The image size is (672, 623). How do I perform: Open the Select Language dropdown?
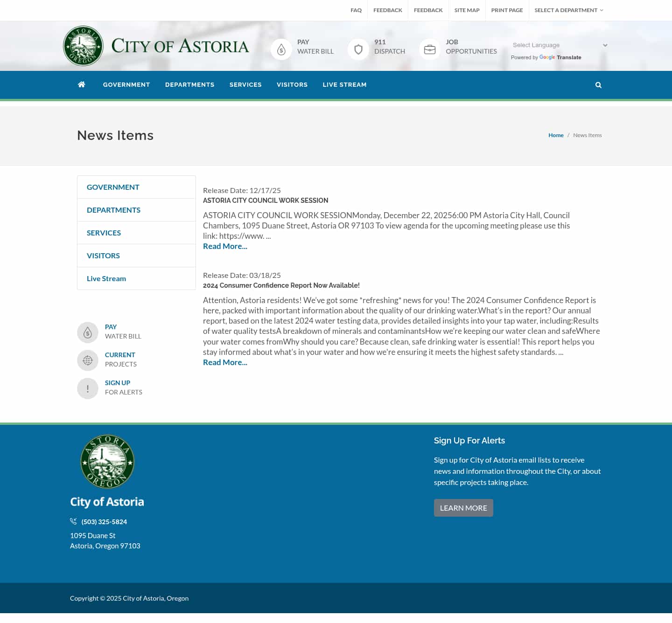pos(559,45)
